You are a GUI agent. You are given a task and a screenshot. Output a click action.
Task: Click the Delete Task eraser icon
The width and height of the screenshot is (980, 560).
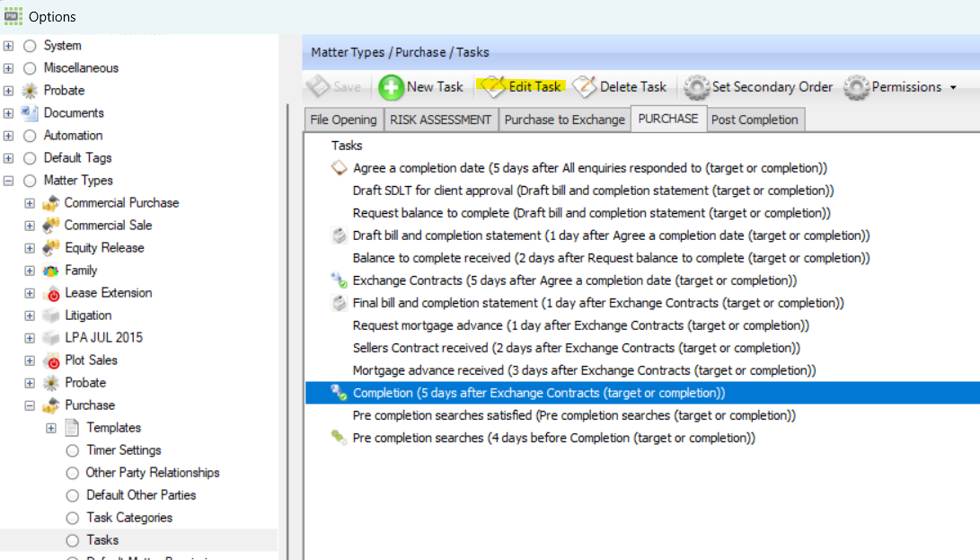pyautogui.click(x=585, y=87)
